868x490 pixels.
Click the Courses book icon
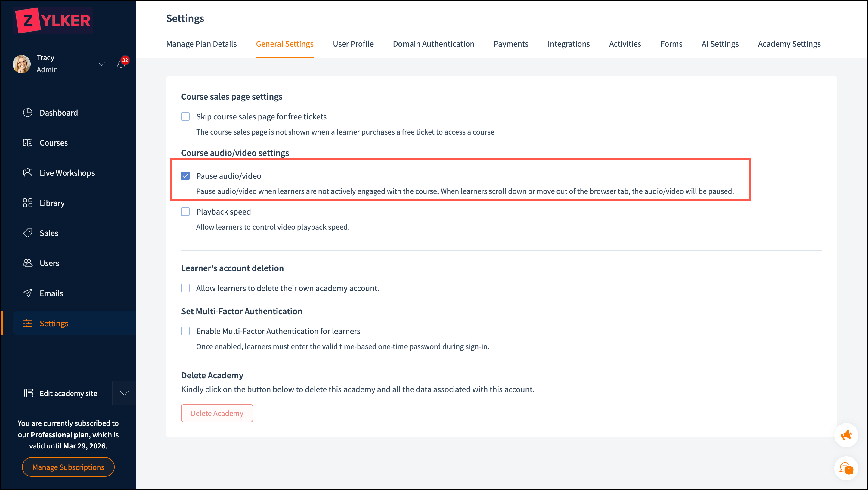(28, 143)
